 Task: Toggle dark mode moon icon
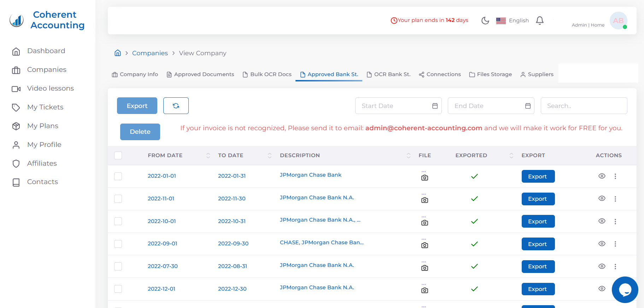coord(485,21)
